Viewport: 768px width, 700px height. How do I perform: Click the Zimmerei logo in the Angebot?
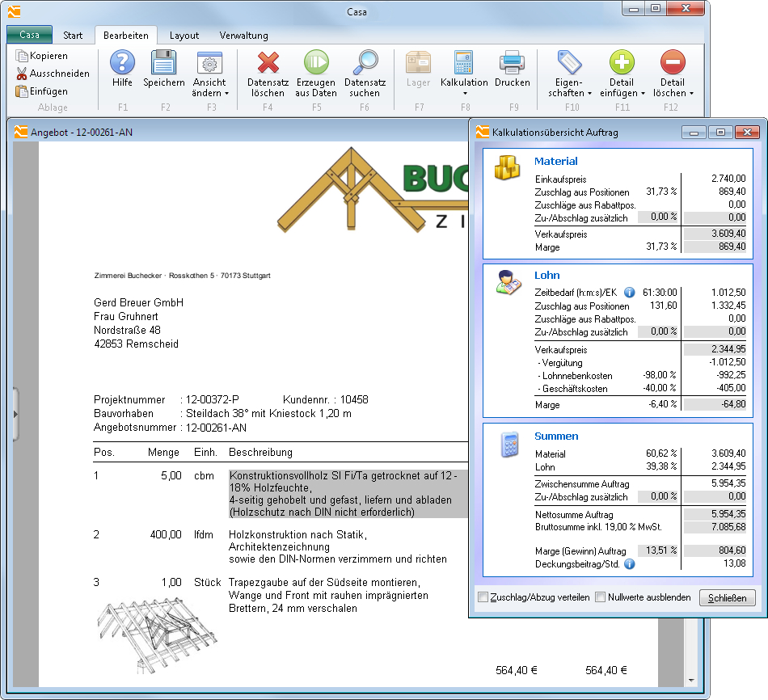point(373,190)
